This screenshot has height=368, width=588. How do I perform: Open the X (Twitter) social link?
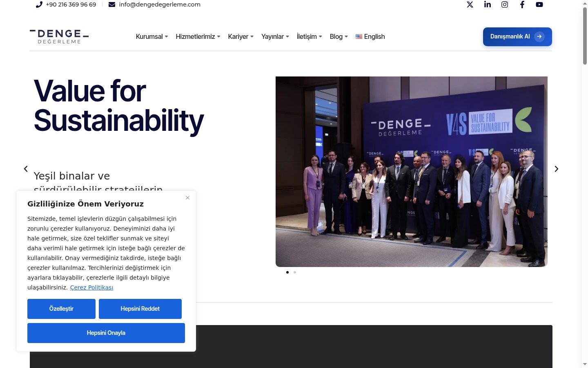470,4
